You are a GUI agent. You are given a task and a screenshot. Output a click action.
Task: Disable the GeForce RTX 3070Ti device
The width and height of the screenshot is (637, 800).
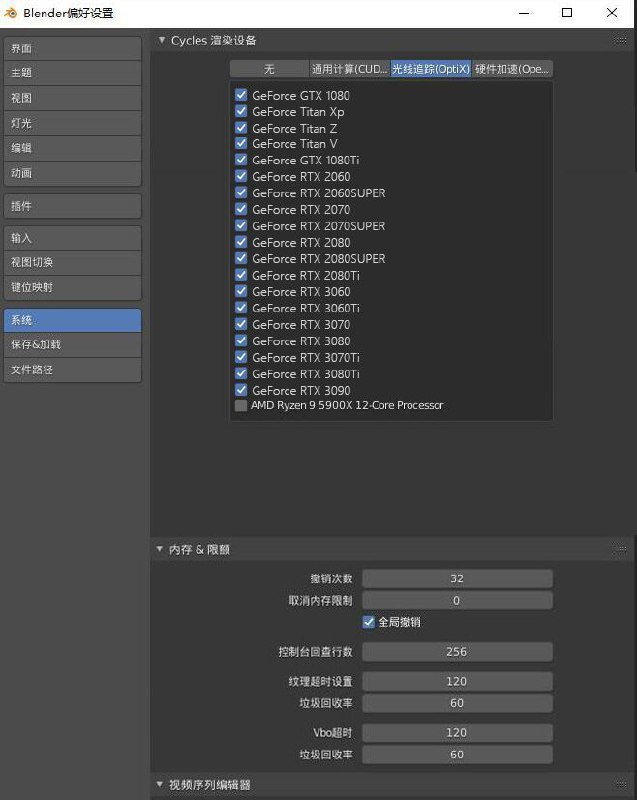coord(241,357)
